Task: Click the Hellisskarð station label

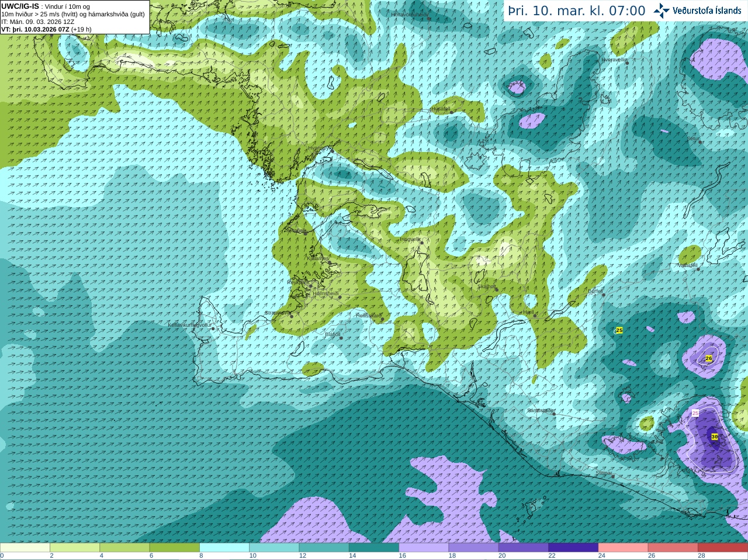Action: pyautogui.click(x=369, y=316)
